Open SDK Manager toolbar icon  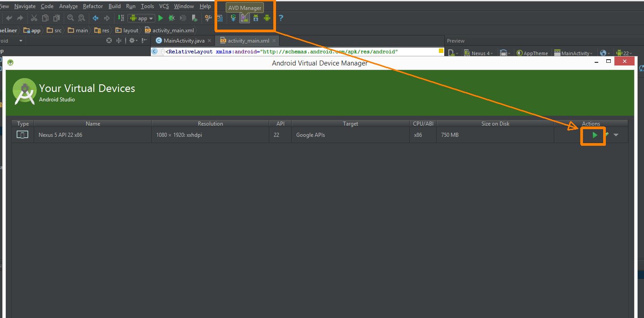256,18
